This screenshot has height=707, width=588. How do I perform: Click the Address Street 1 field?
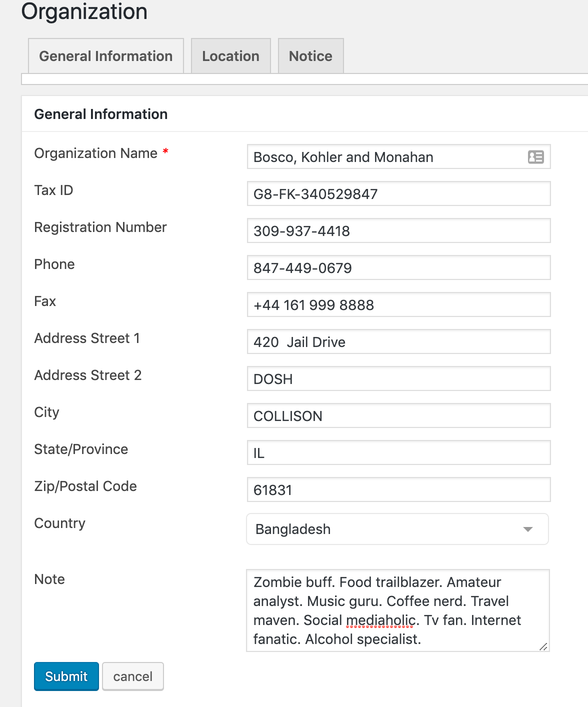398,342
